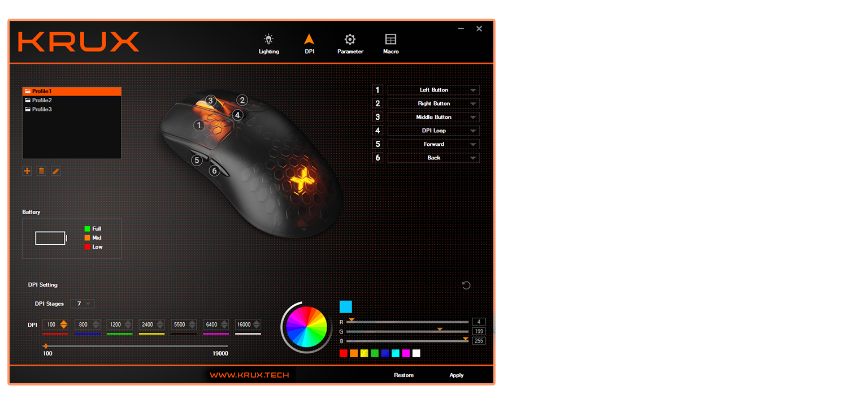Select Profile1 in the profile list
The width and height of the screenshot is (868, 407).
tap(72, 91)
